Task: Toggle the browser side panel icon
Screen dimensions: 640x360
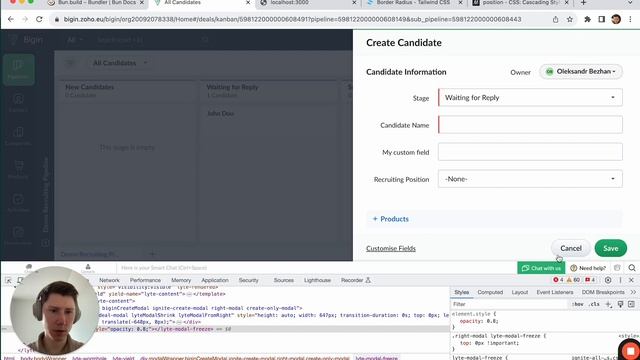Action: 602,19
